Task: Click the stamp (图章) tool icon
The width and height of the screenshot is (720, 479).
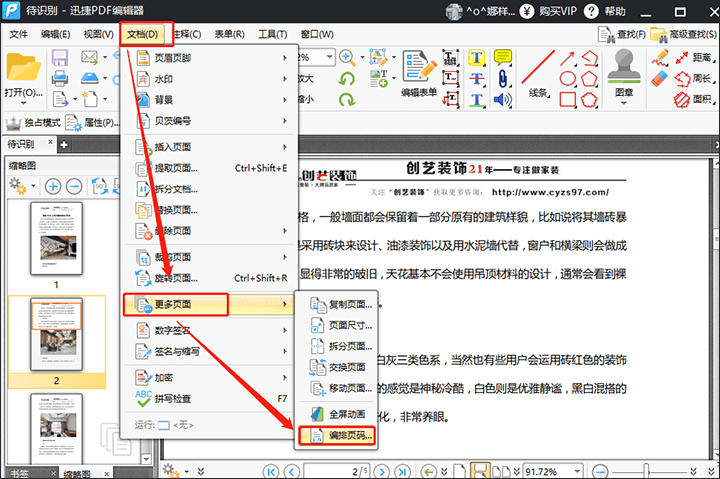Action: 623,69
